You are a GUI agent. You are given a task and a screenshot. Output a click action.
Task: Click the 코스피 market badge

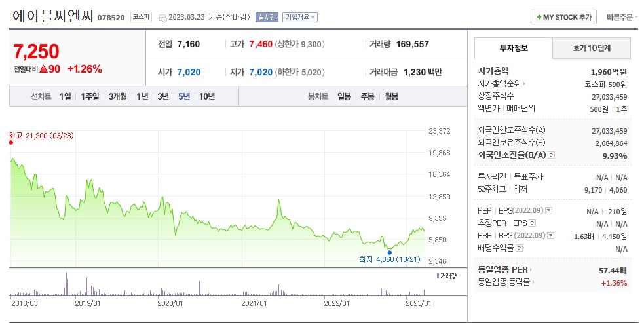click(x=141, y=17)
